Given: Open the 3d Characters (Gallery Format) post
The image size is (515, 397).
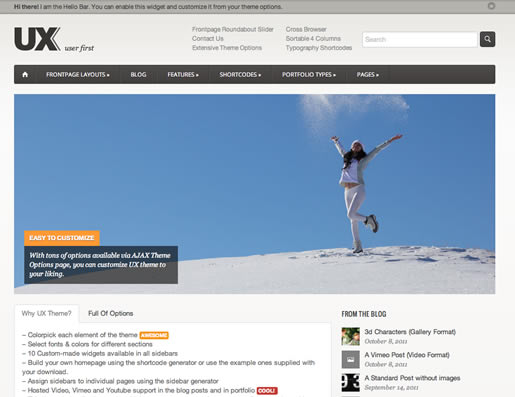Looking at the screenshot, I should click(410, 332).
